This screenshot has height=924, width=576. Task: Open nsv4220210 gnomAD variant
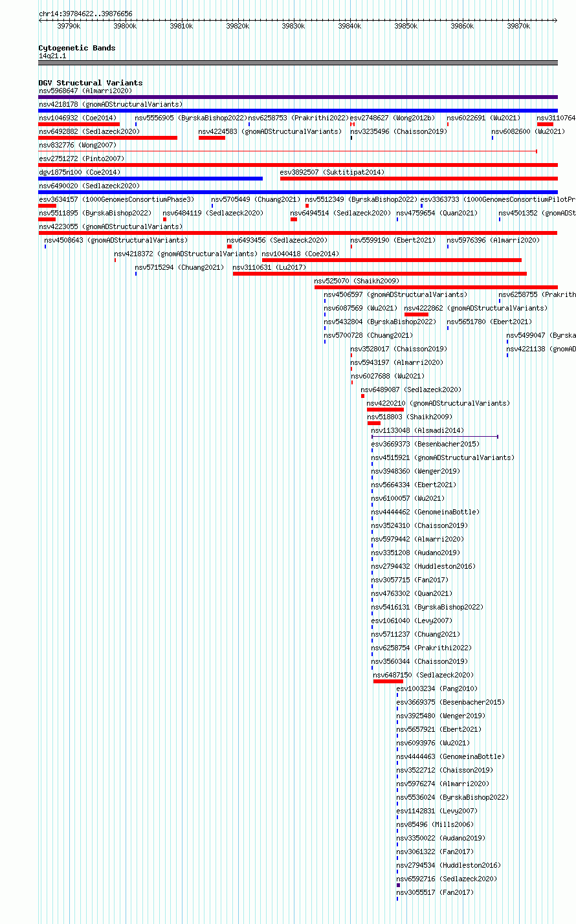[x=385, y=410]
